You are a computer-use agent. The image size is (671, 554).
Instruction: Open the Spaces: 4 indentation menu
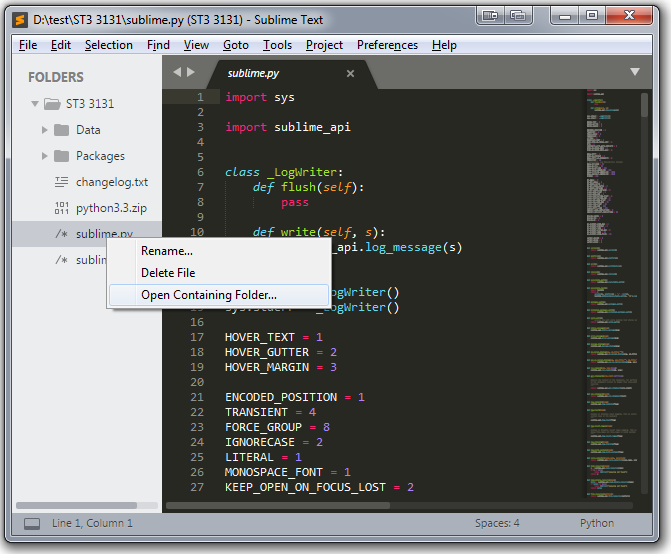pyautogui.click(x=497, y=523)
